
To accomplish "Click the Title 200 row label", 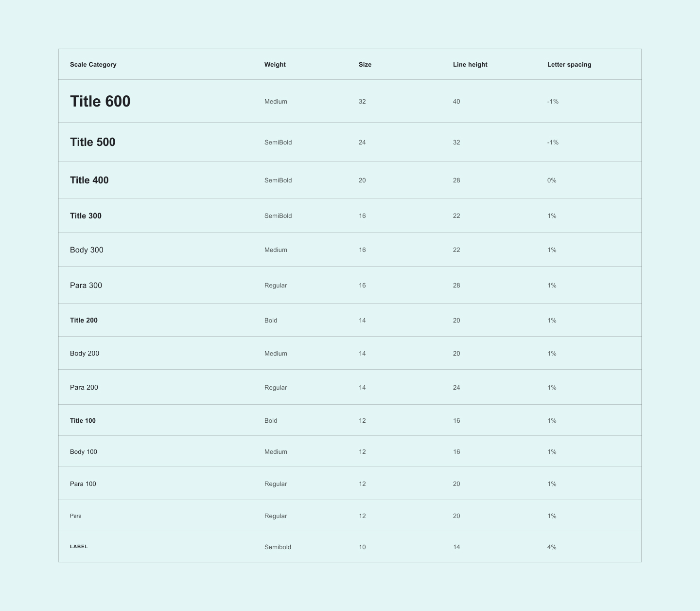I will tap(84, 321).
